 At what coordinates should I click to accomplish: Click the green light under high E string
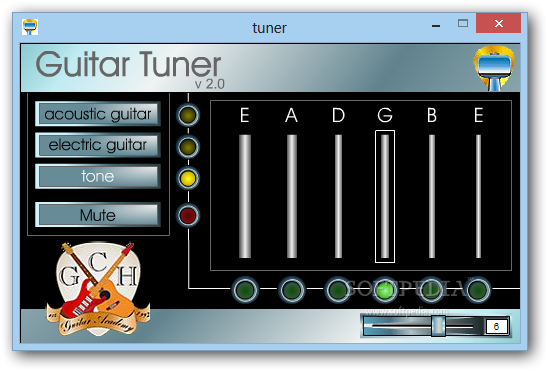point(478,290)
